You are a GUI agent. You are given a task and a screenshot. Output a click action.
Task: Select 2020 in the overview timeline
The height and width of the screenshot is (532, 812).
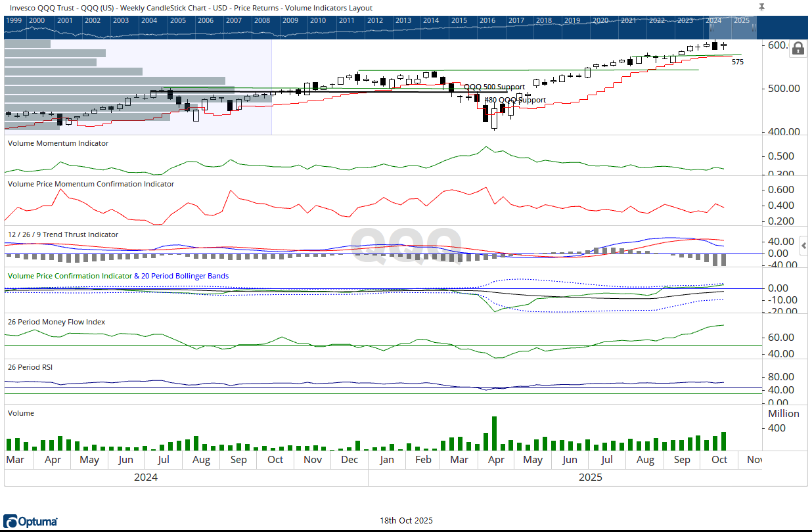[x=600, y=20]
